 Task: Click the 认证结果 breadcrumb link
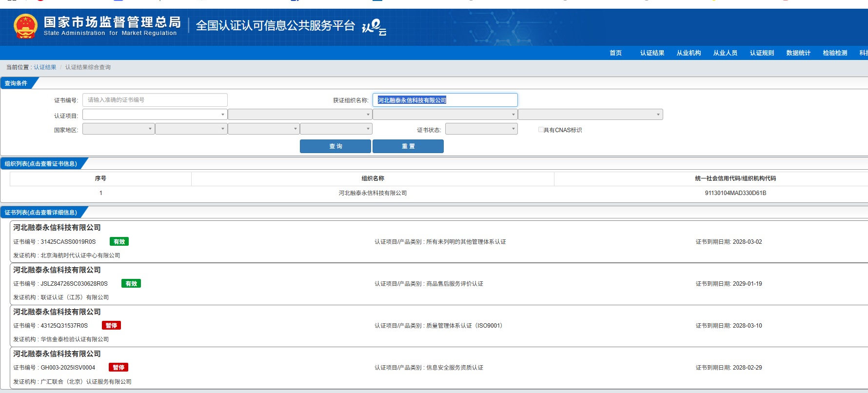click(x=45, y=67)
